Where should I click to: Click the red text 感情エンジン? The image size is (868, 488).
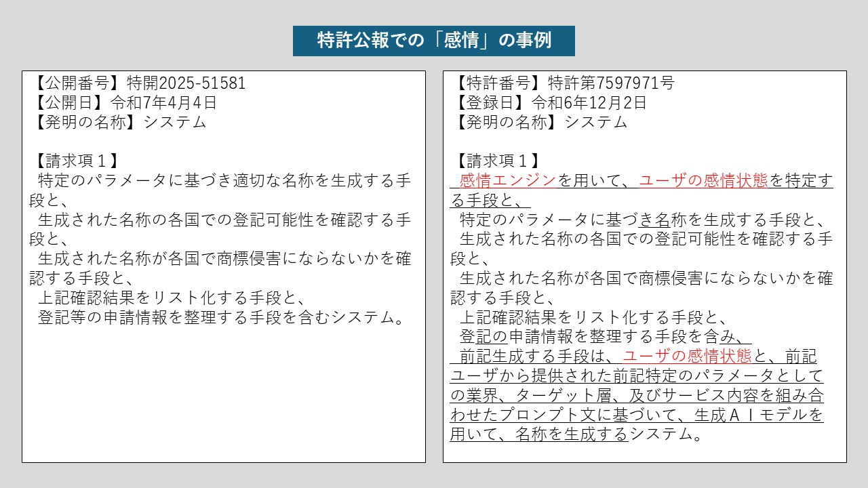coord(509,180)
